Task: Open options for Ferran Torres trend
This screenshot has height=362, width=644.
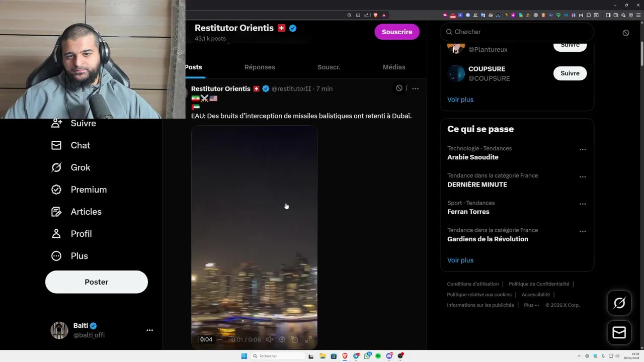Action: (x=583, y=204)
